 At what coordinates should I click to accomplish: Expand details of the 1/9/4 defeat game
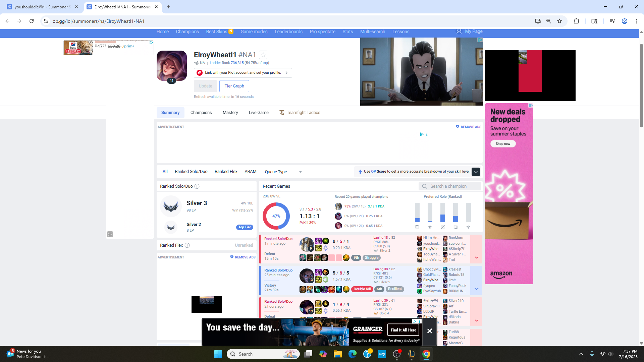pos(476,320)
